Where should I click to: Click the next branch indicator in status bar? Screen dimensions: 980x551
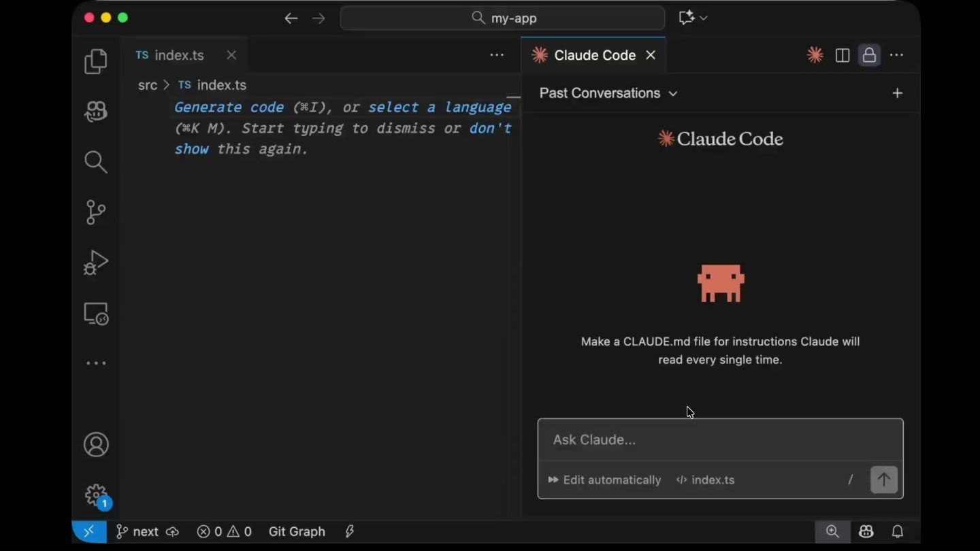click(x=137, y=532)
